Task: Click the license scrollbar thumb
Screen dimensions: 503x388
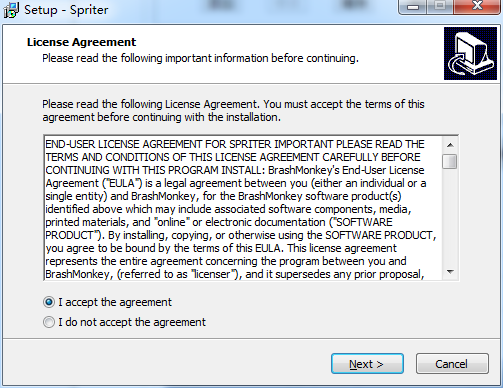Action: pyautogui.click(x=450, y=161)
